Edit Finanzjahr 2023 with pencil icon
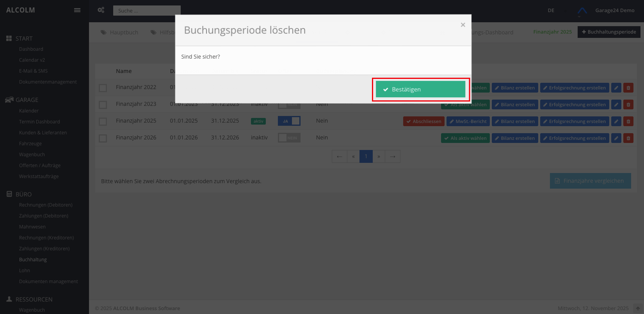Screen dimensions: 644x314 (616, 105)
